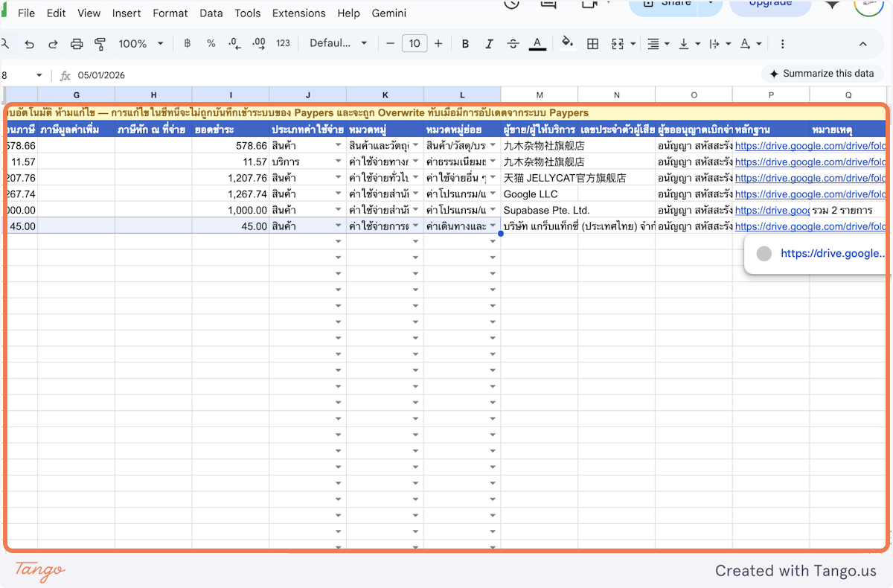Viewport: 893px width, 588px height.
Task: Toggle Strikethrough formatting
Action: [x=513, y=44]
